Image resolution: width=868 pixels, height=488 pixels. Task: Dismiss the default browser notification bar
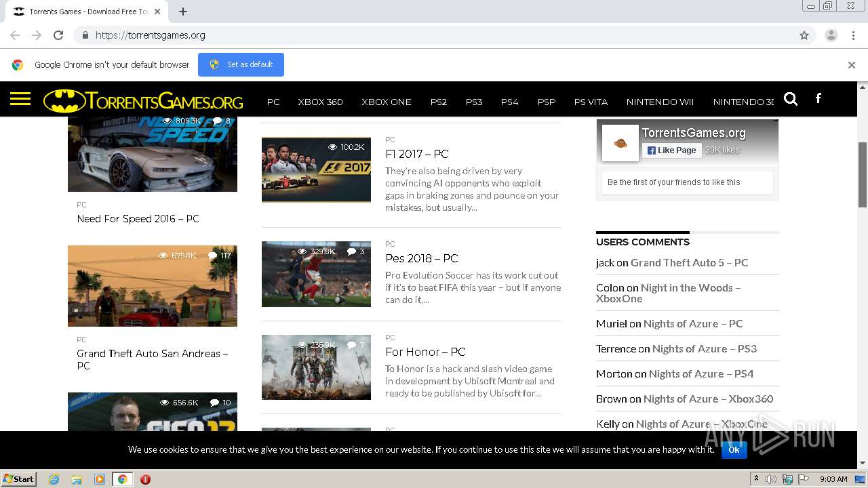click(852, 65)
